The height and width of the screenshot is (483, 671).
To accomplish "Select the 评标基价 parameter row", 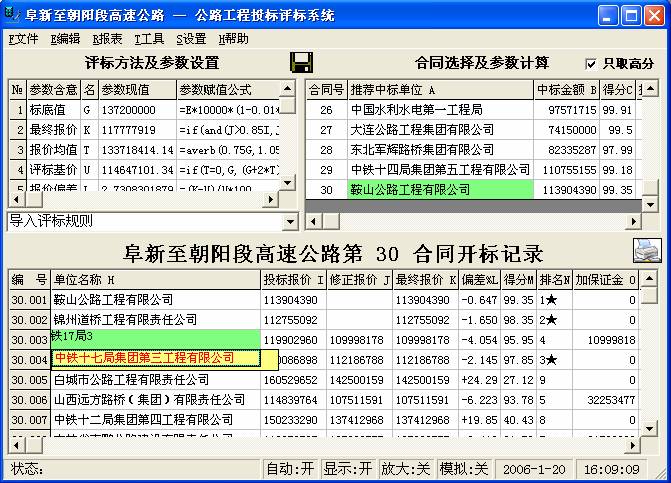I will click(x=144, y=170).
